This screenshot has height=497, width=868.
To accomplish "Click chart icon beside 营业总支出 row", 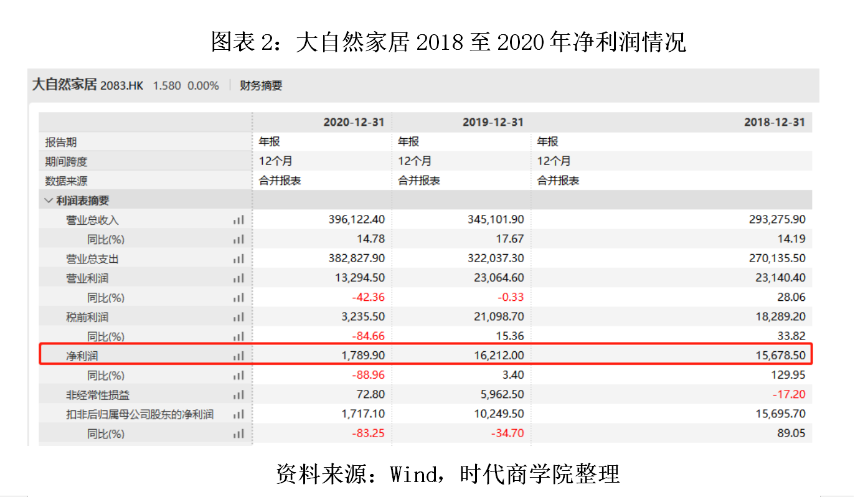I will point(238,258).
